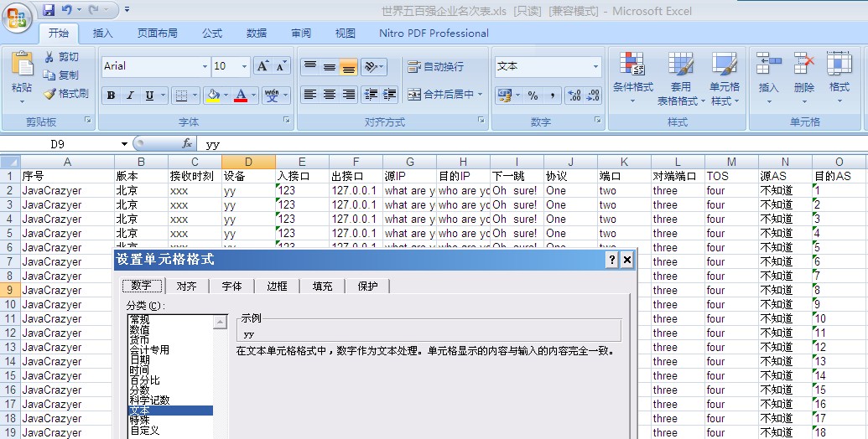Open Format as Table 套用表格格式
The image size is (868, 439).
click(x=681, y=78)
